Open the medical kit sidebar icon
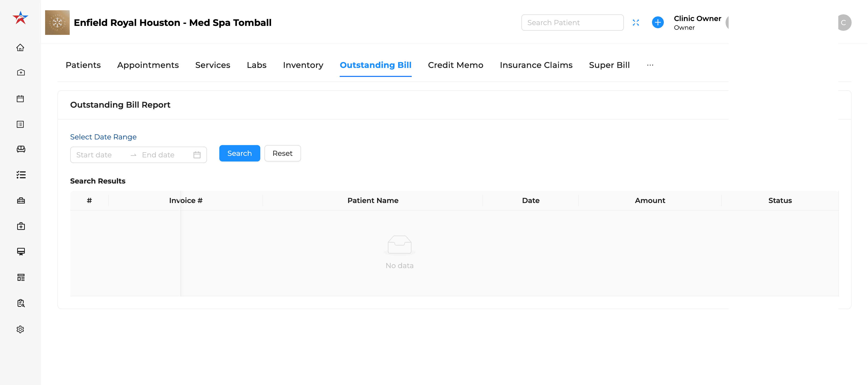Screen dimensions: 868x385 click(20, 226)
